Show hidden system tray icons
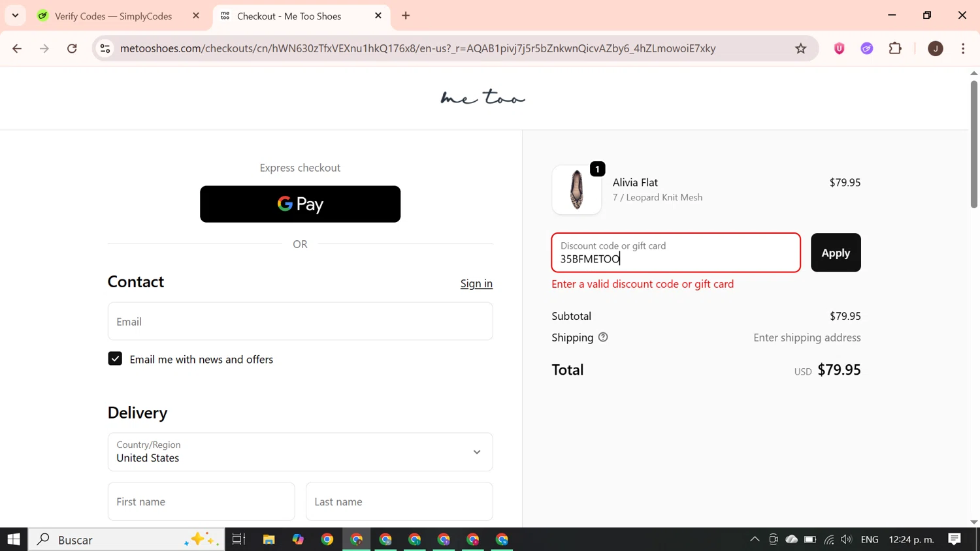Screen dimensions: 980x551 click(x=755, y=539)
